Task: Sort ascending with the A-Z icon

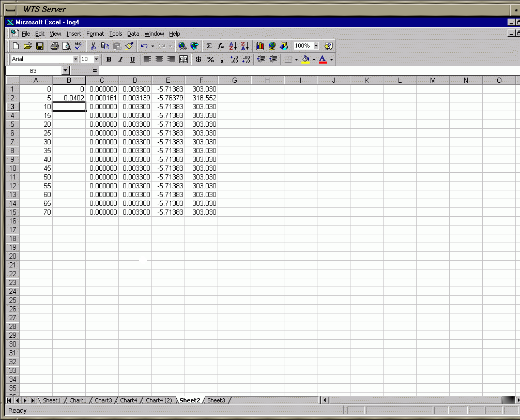Action: (233, 46)
